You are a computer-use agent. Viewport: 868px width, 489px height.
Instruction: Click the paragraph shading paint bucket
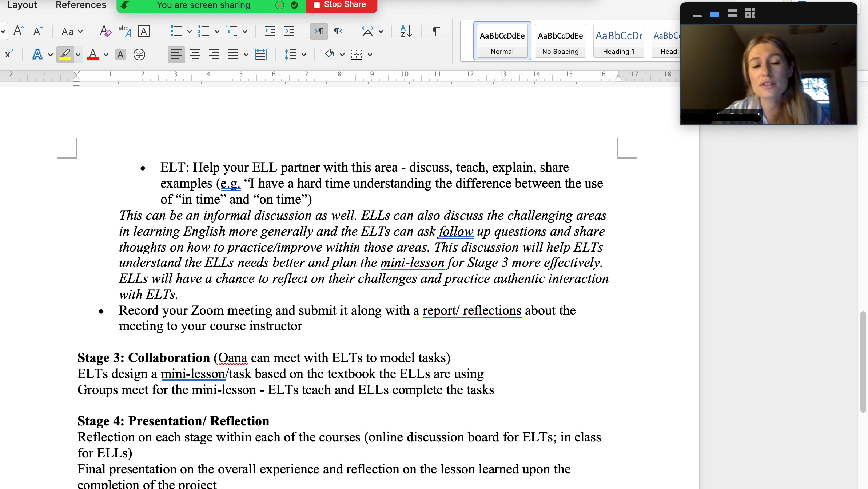(329, 54)
